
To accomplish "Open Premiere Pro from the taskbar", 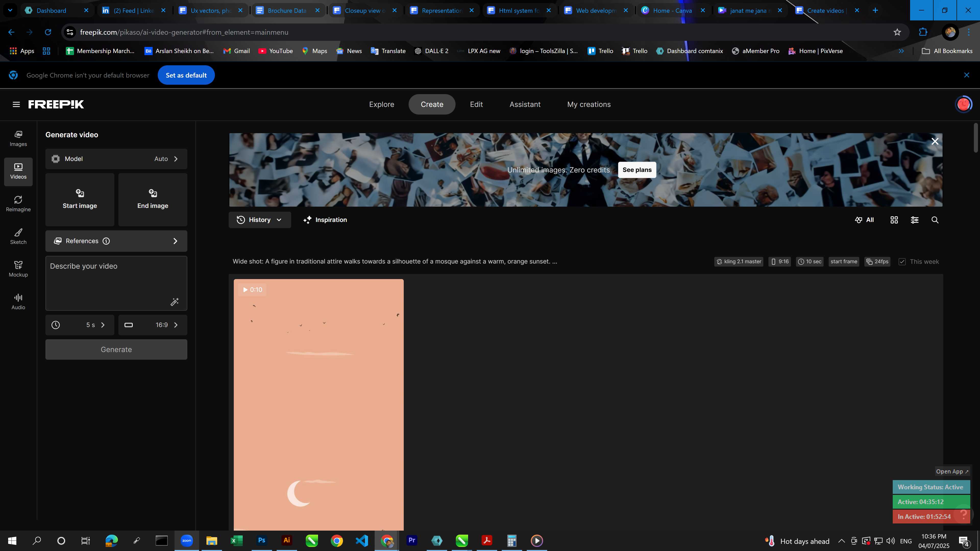I will [412, 540].
